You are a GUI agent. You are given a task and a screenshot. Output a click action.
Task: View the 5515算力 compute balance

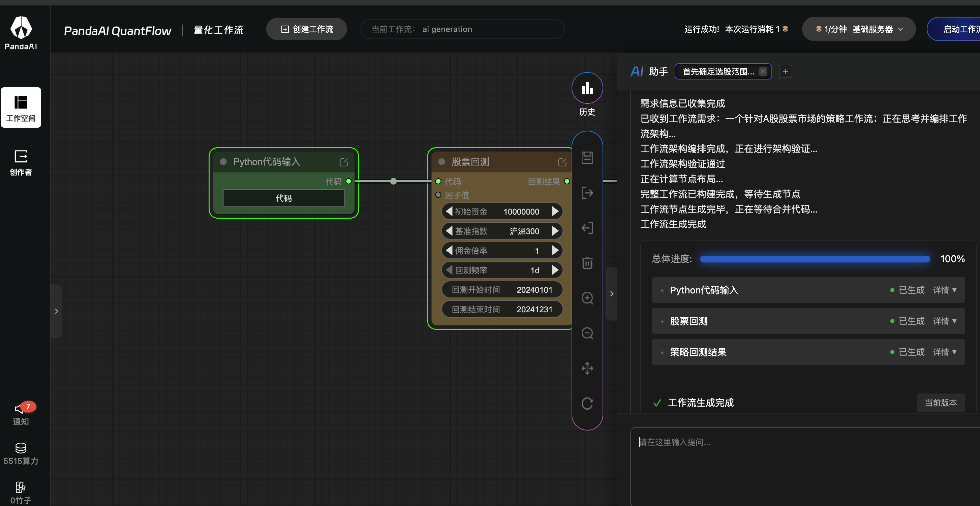pyautogui.click(x=21, y=454)
